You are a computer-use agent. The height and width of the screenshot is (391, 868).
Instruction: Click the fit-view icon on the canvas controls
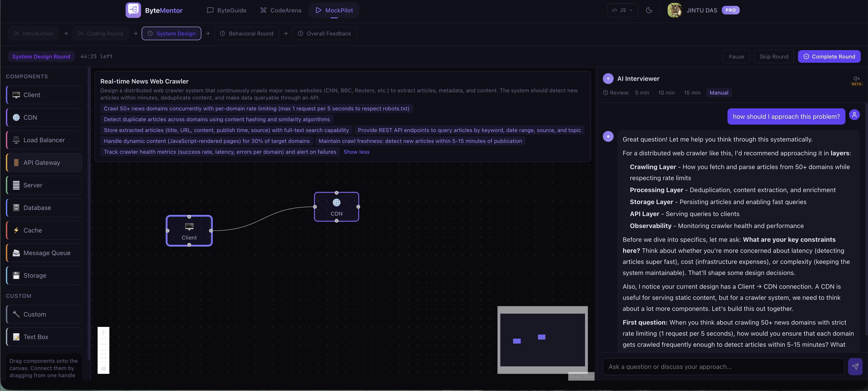(x=103, y=356)
